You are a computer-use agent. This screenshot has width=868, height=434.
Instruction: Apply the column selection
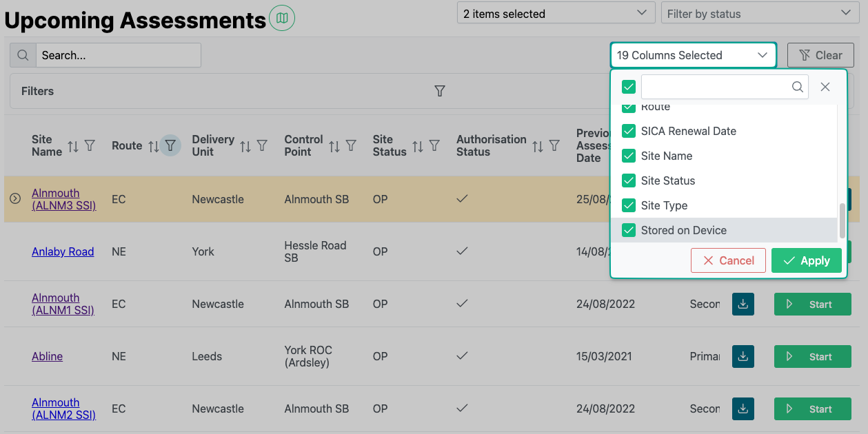pos(806,260)
